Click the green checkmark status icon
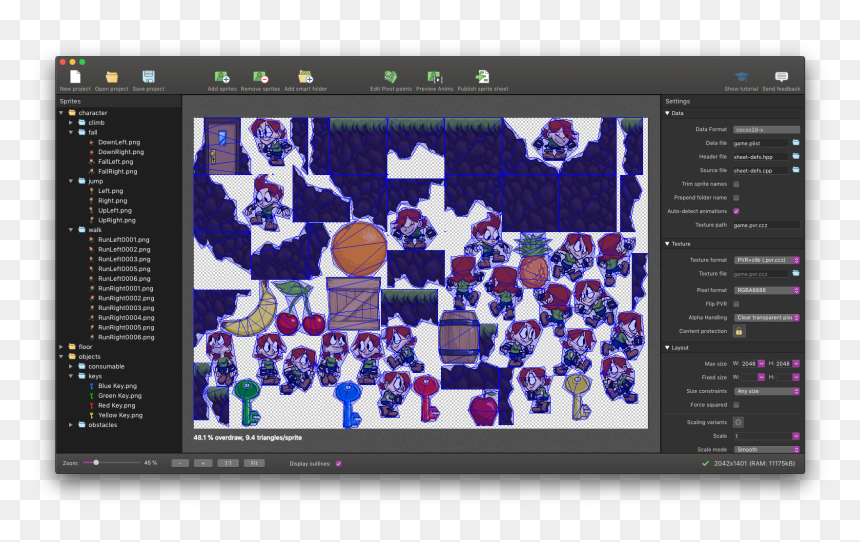860x542 pixels. [705, 464]
